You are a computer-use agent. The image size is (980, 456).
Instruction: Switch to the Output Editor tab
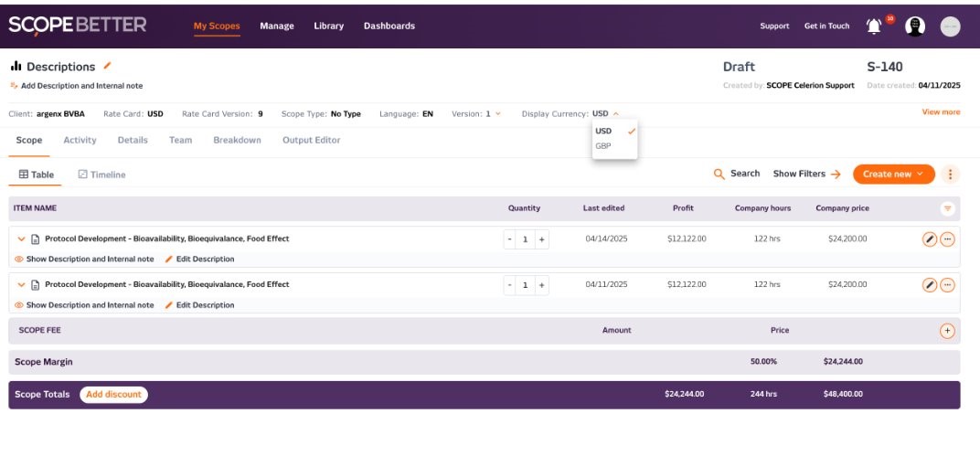pyautogui.click(x=311, y=141)
